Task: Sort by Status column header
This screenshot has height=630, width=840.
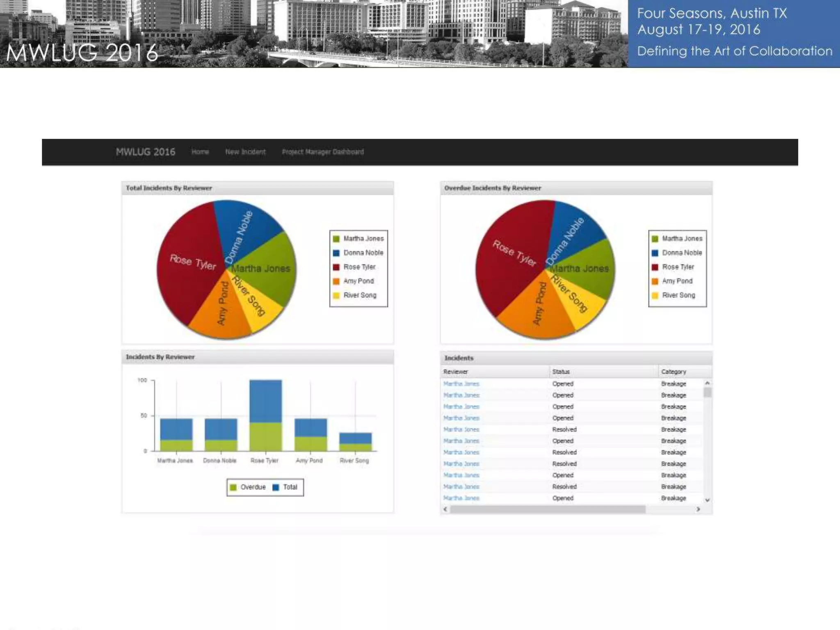Action: coord(561,372)
